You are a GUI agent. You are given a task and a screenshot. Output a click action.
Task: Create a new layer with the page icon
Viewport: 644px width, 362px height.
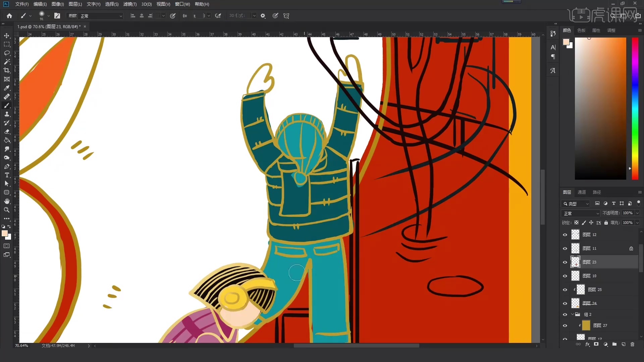coord(624,344)
